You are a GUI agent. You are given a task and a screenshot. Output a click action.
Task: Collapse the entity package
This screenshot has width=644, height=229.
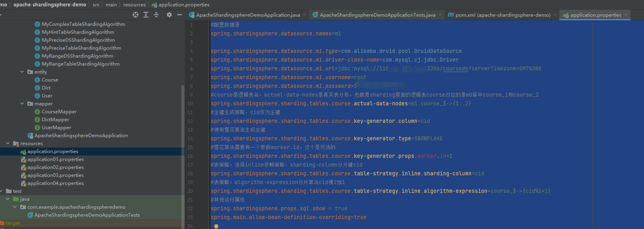[22, 72]
